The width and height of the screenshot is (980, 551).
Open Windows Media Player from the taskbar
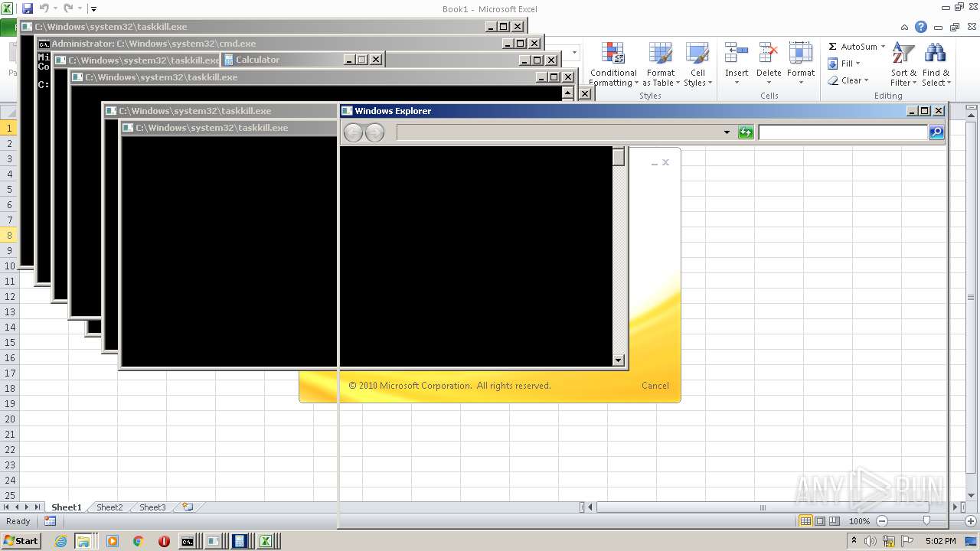pos(113,541)
